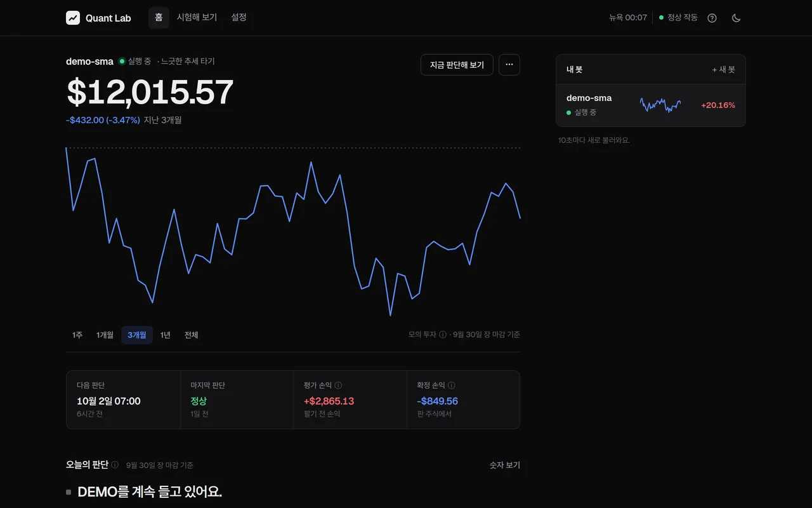Click info icon next to 확정 손익
Viewport: 812px width, 508px height.
[451, 385]
